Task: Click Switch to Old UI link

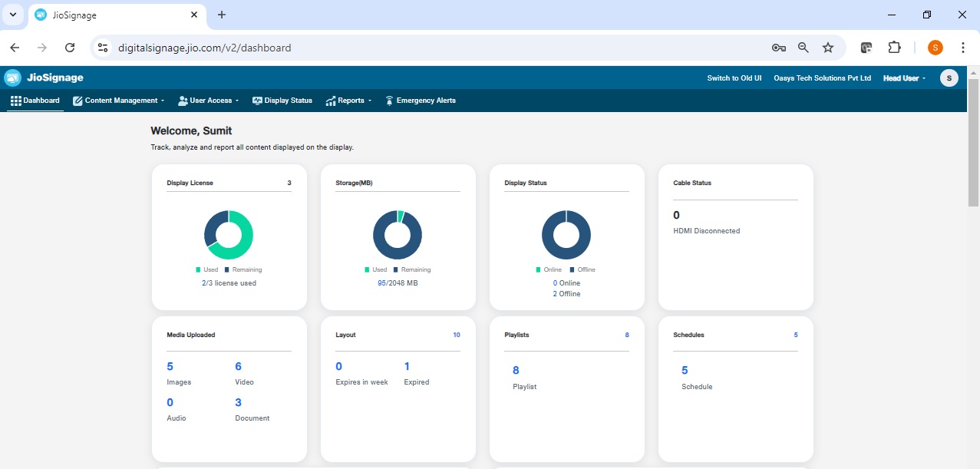Action: 734,78
